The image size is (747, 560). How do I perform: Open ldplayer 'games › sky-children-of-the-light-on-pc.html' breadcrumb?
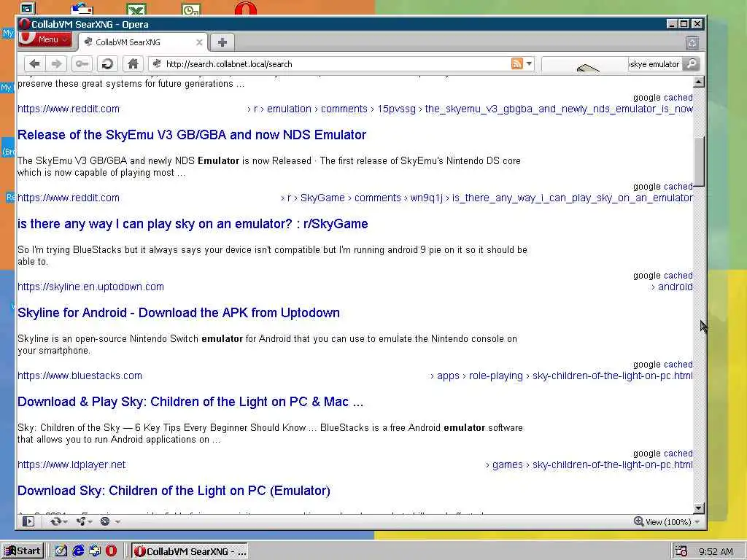(589, 464)
